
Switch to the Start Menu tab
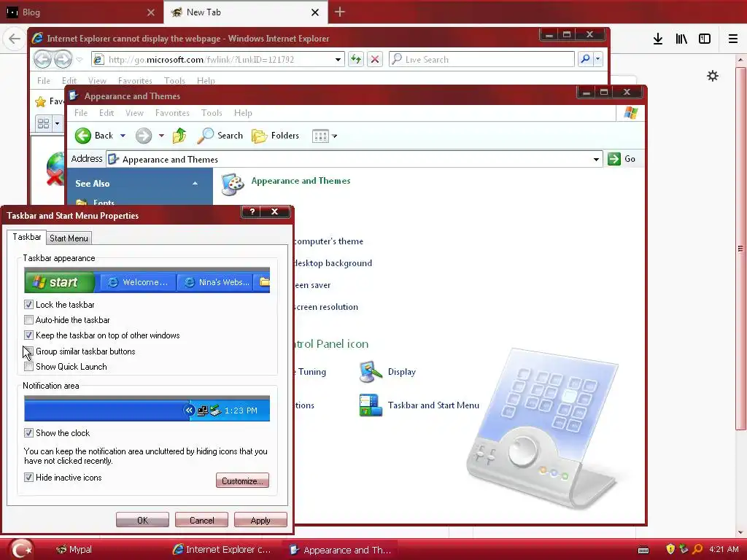click(x=69, y=238)
